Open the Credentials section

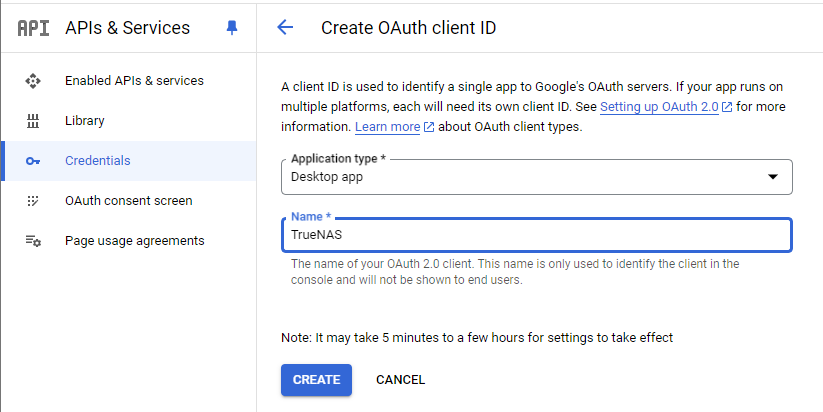pyautogui.click(x=98, y=161)
